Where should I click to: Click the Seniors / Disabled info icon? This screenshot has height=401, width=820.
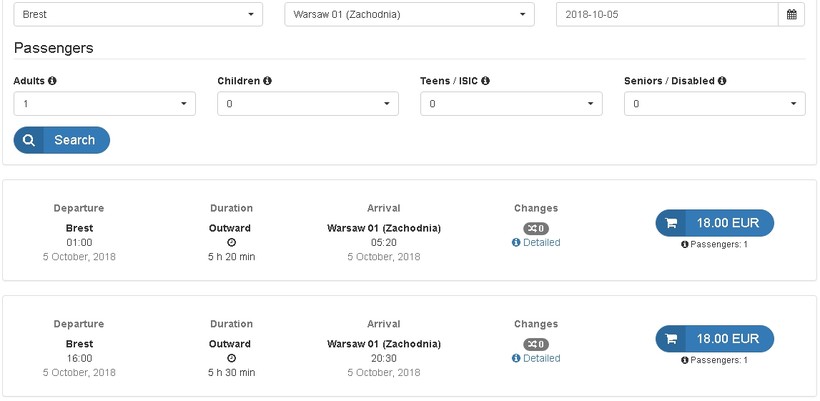click(x=722, y=81)
